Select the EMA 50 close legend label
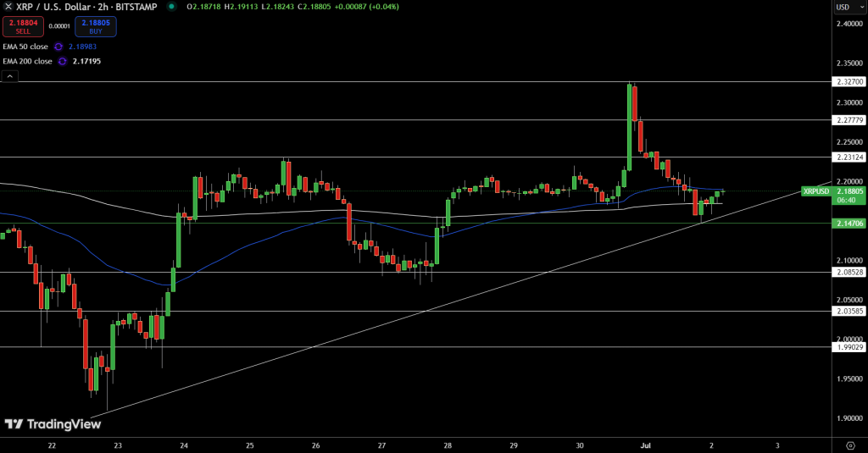This screenshot has width=868, height=453. click(x=25, y=47)
